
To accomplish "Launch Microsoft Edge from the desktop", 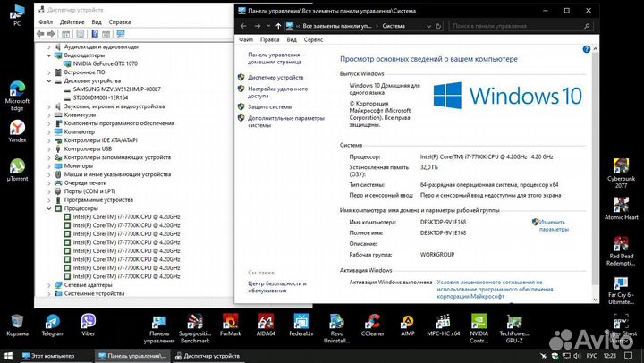I will click(17, 96).
